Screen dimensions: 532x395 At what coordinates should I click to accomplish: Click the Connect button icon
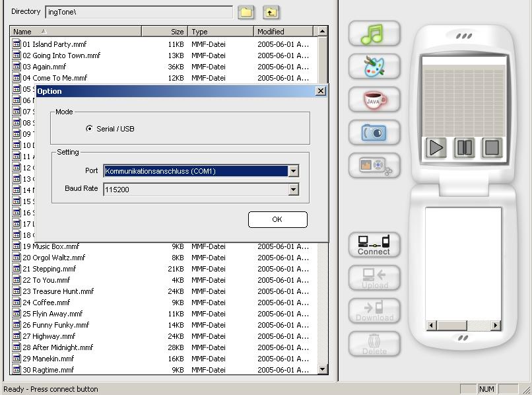(x=374, y=244)
